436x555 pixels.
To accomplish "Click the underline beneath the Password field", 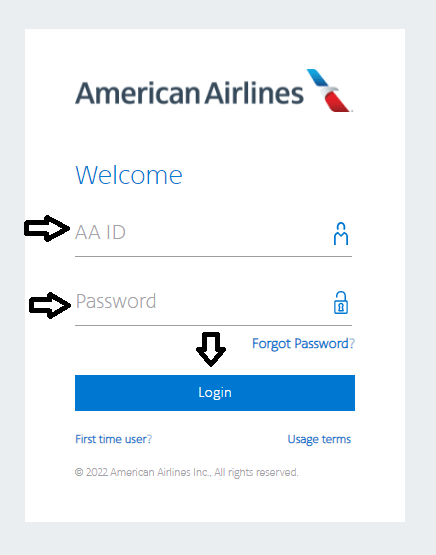I will coord(213,325).
